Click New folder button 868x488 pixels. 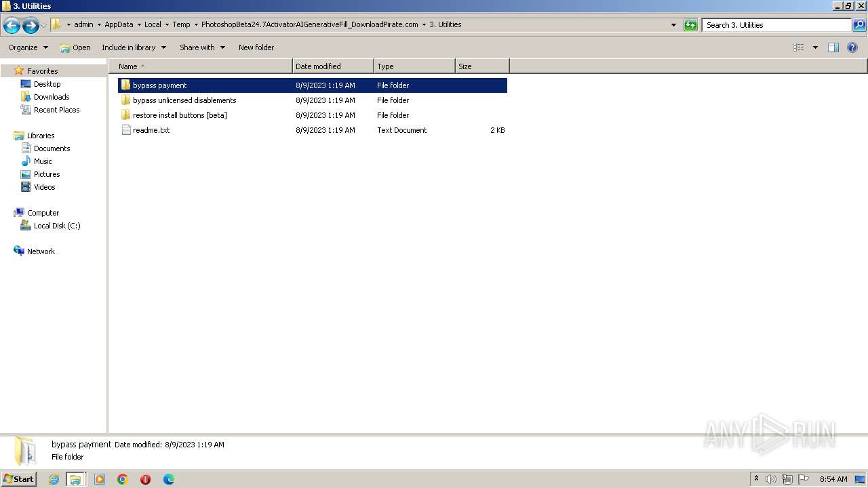(256, 47)
